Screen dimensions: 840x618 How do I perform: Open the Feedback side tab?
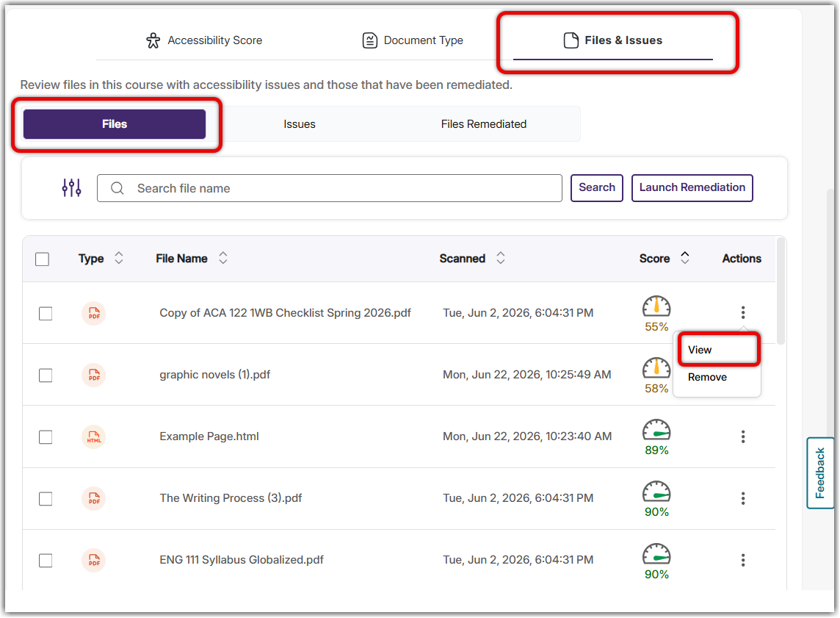[820, 473]
